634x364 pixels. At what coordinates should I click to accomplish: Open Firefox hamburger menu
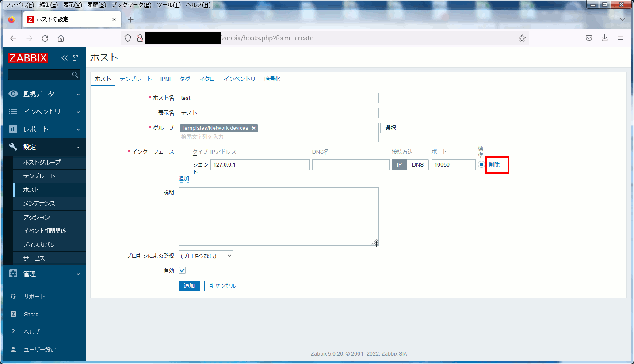tap(621, 38)
